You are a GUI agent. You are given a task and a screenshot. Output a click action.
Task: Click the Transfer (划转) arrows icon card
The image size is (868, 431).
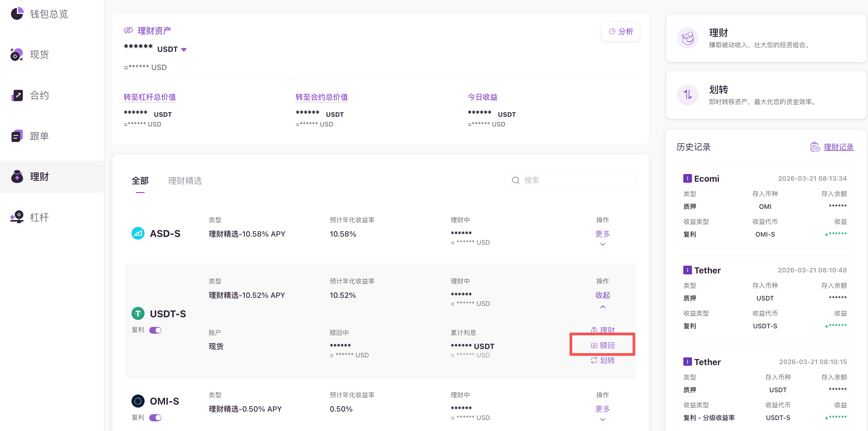(687, 95)
